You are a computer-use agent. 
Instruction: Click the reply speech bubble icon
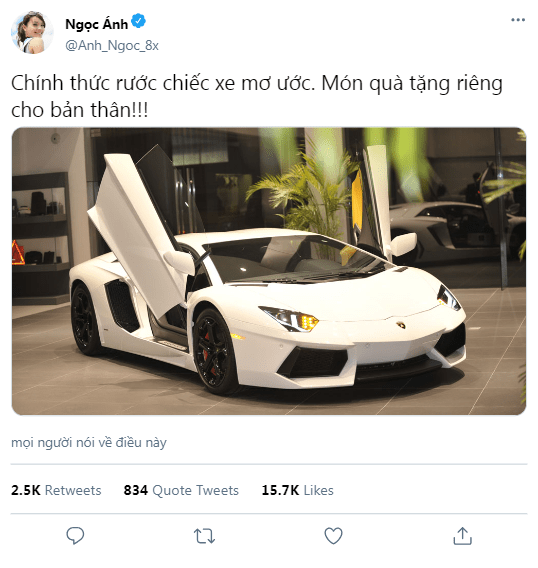(x=75, y=536)
